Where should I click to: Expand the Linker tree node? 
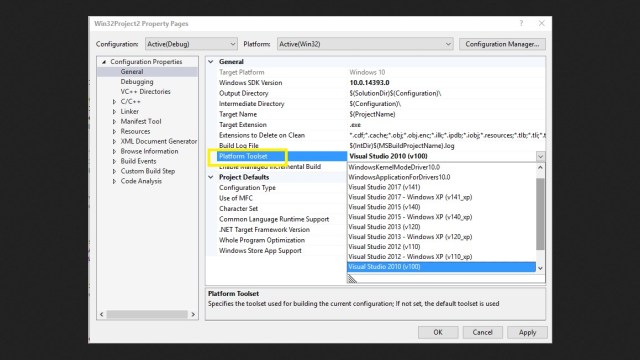point(114,111)
